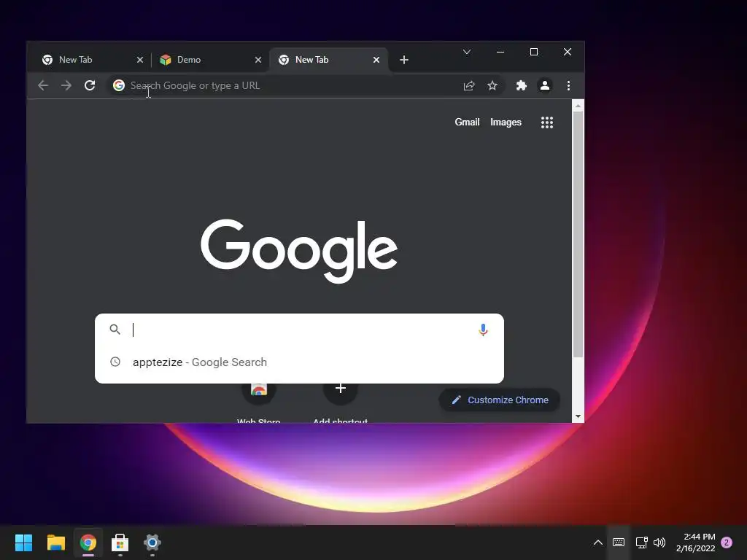Open Microsoft Store from the taskbar

click(x=120, y=542)
